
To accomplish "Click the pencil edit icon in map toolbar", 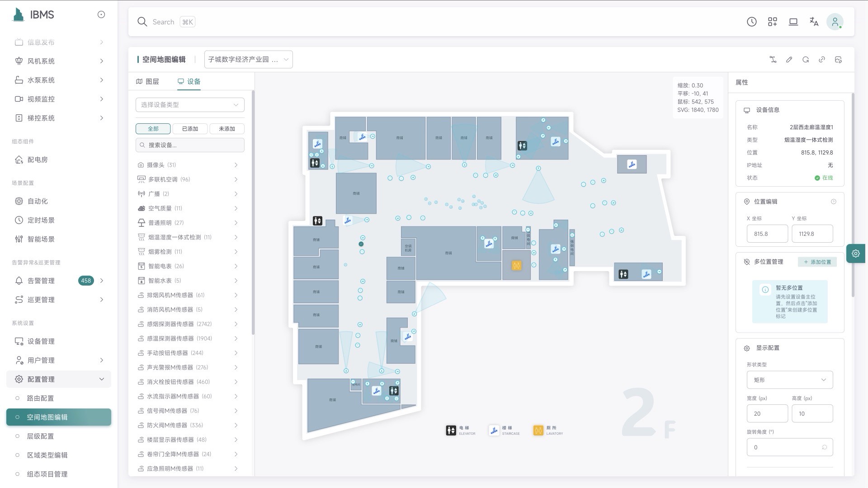I will pos(789,60).
